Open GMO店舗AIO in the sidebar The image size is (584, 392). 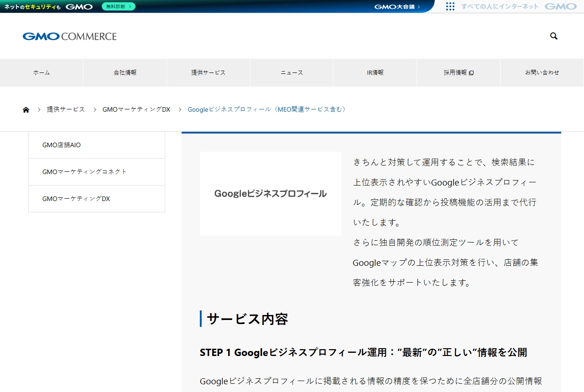coord(97,145)
